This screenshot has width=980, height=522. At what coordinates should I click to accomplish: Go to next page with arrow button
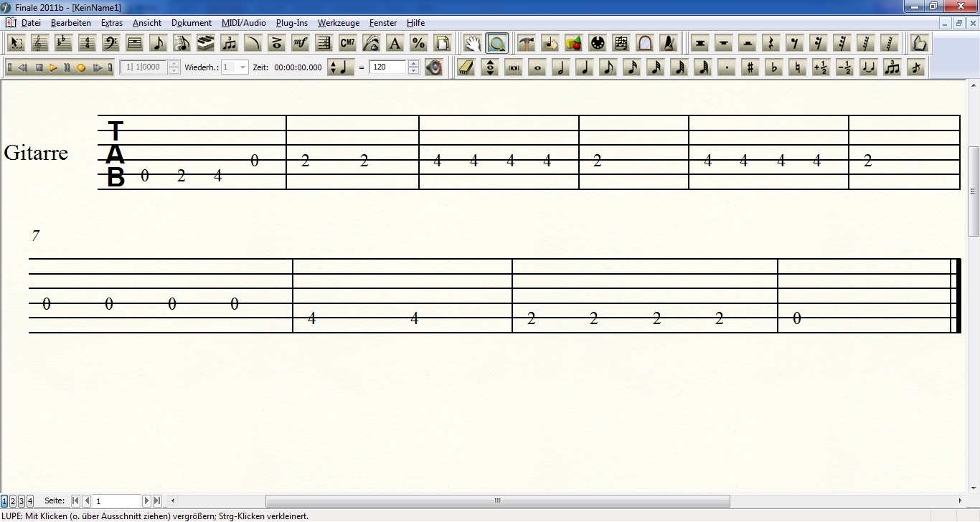(x=147, y=500)
